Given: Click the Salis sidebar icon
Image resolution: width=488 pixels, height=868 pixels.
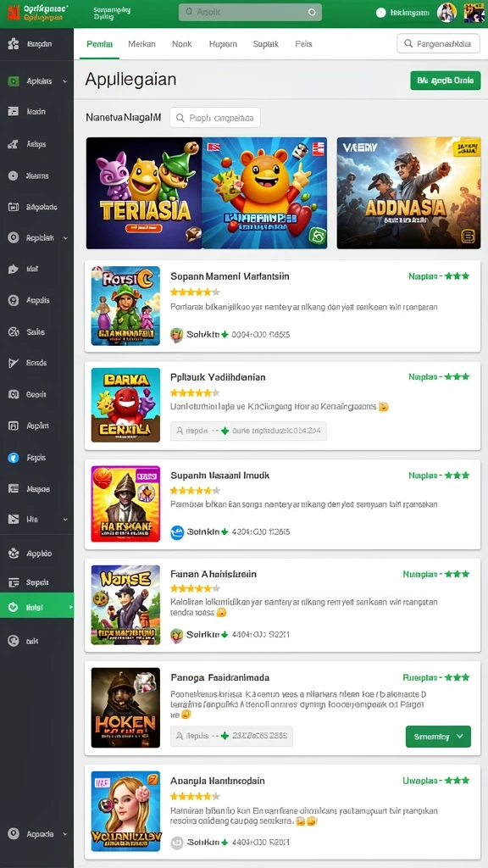Looking at the screenshot, I should pos(14,332).
